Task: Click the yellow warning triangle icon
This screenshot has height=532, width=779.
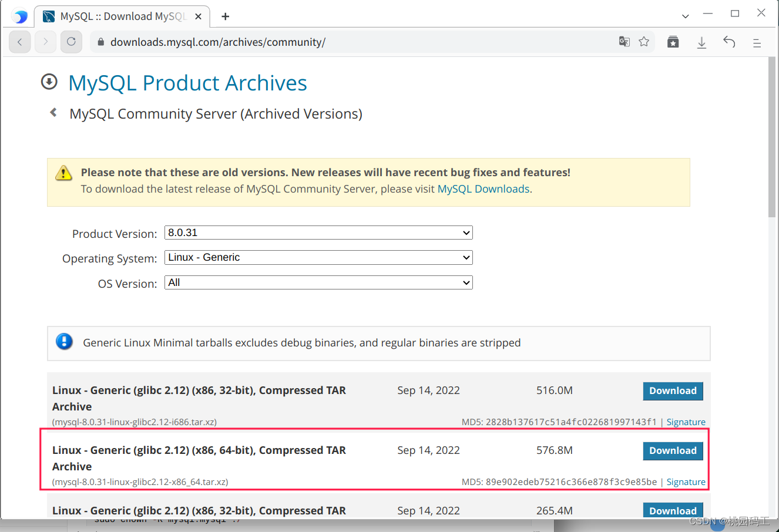Action: click(x=63, y=173)
